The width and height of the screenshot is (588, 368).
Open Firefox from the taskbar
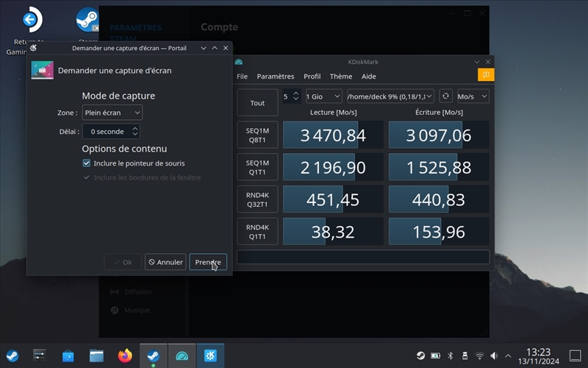click(x=125, y=356)
